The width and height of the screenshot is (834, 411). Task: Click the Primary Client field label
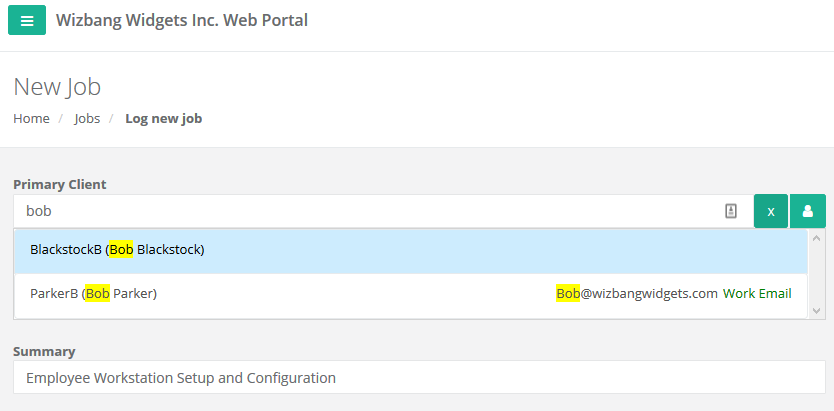point(60,184)
